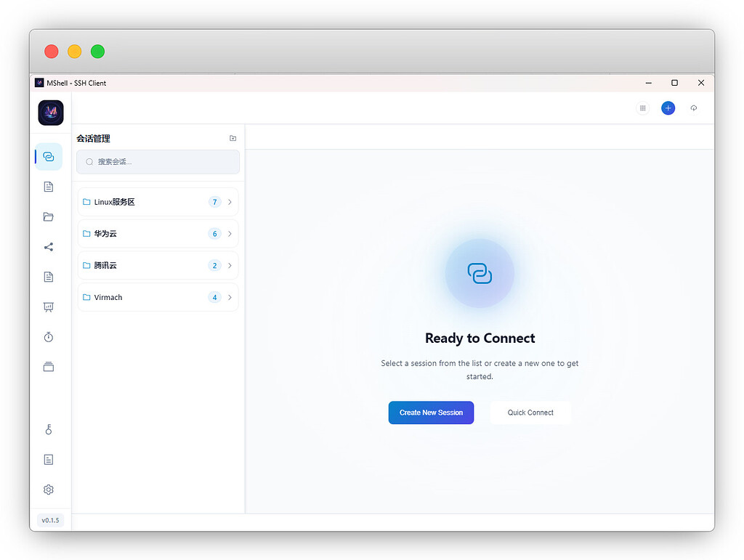Click the Ready to Connect heading
Viewport: 744px width, 560px height.
pos(480,338)
